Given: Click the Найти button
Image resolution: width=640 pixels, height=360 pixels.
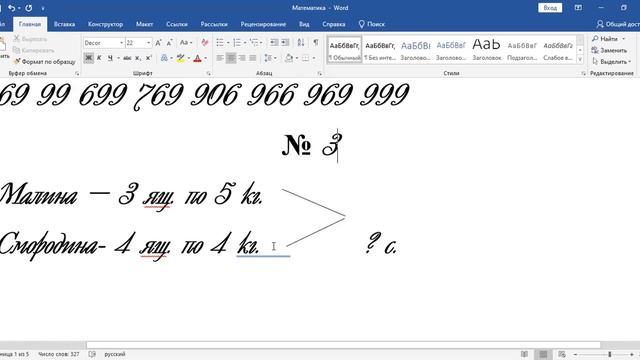Looking at the screenshot, I should (x=608, y=39).
